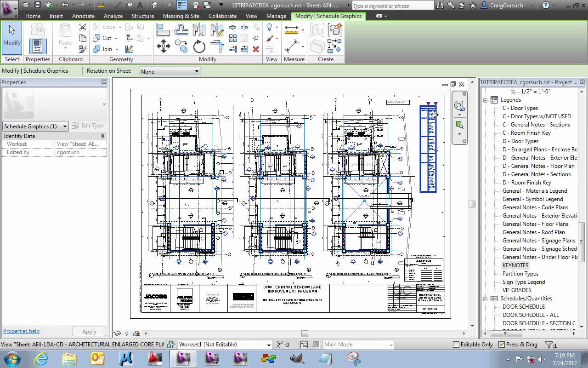Open the Workset1 dropdown on status bar
This screenshot has height=368, width=588.
[269, 344]
